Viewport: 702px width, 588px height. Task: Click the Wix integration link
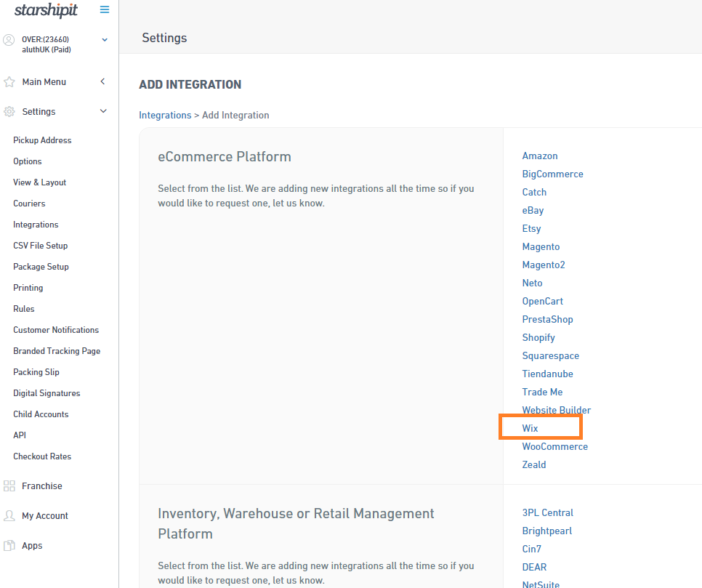[530, 428]
